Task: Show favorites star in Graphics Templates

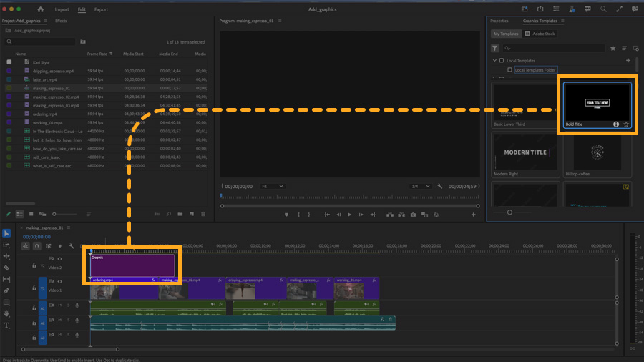Action: click(613, 49)
